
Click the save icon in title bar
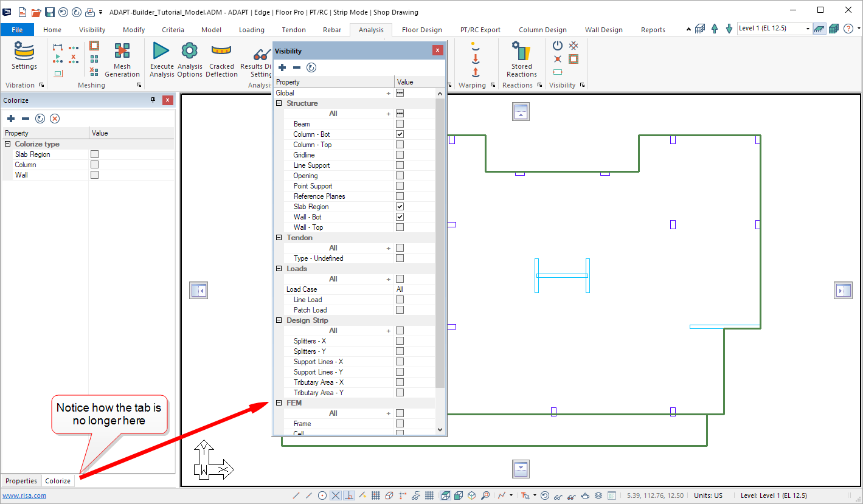coord(50,12)
